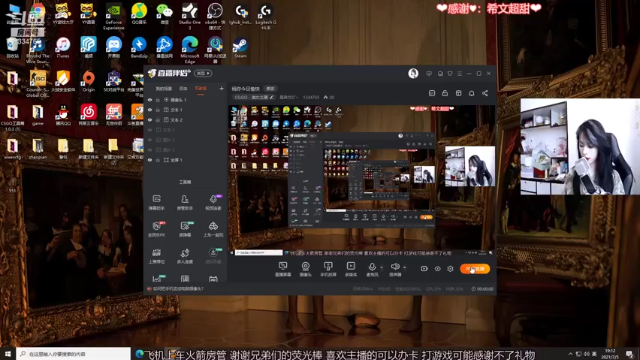Click the record video icon beside settings

(x=424, y=269)
